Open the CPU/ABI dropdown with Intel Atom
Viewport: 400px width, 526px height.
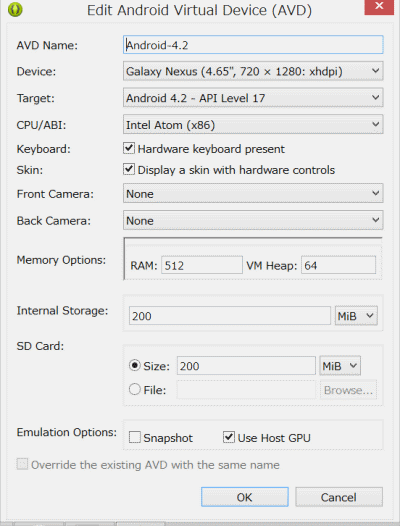click(253, 124)
